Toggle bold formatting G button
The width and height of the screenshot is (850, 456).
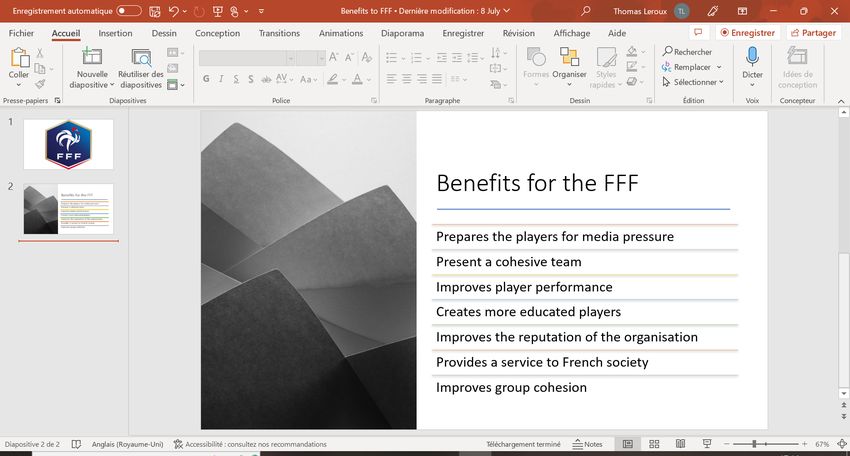(206, 79)
